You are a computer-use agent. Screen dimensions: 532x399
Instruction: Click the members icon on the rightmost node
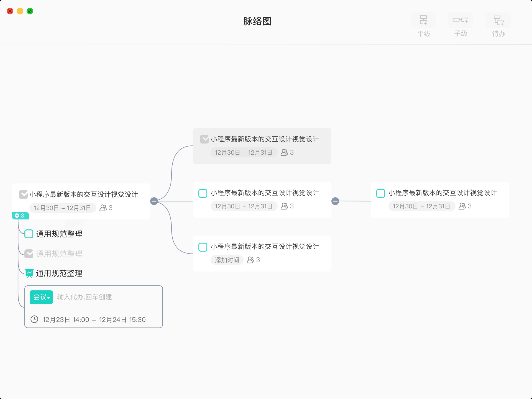click(462, 206)
